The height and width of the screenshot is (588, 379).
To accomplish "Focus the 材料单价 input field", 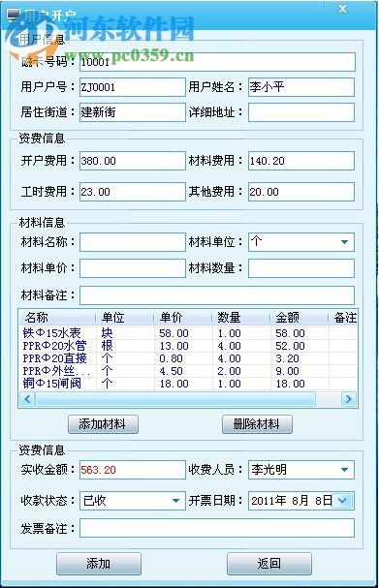I will [133, 268].
